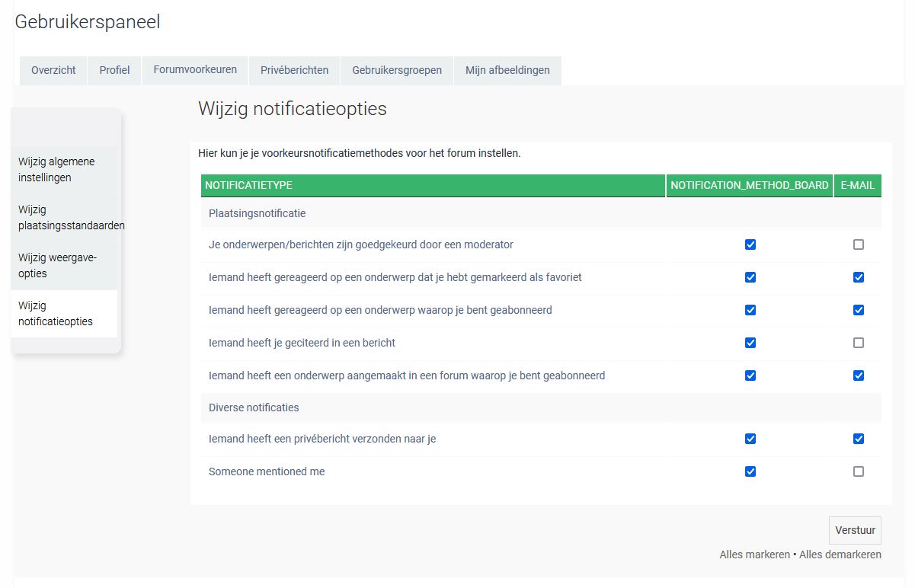The image size is (915, 588).
Task: Select Wijzig notificatieopties in sidebar
Action: point(56,313)
